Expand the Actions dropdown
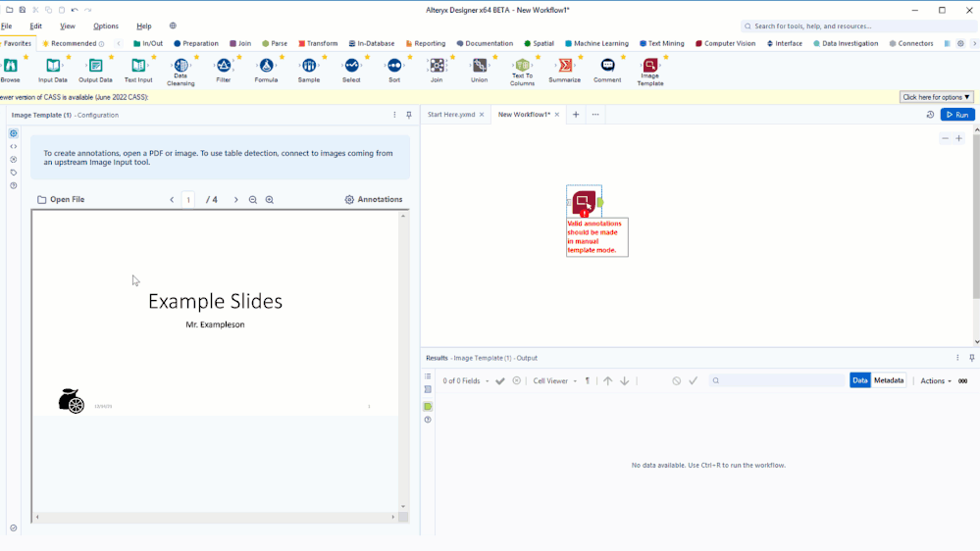The width and height of the screenshot is (980, 551). coord(936,381)
